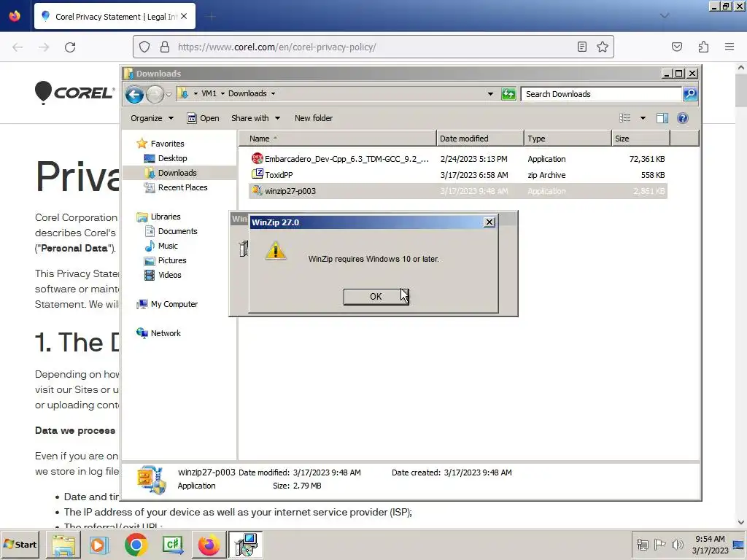Expand the Share with menu
Image resolution: width=747 pixels, height=560 pixels.
(255, 118)
